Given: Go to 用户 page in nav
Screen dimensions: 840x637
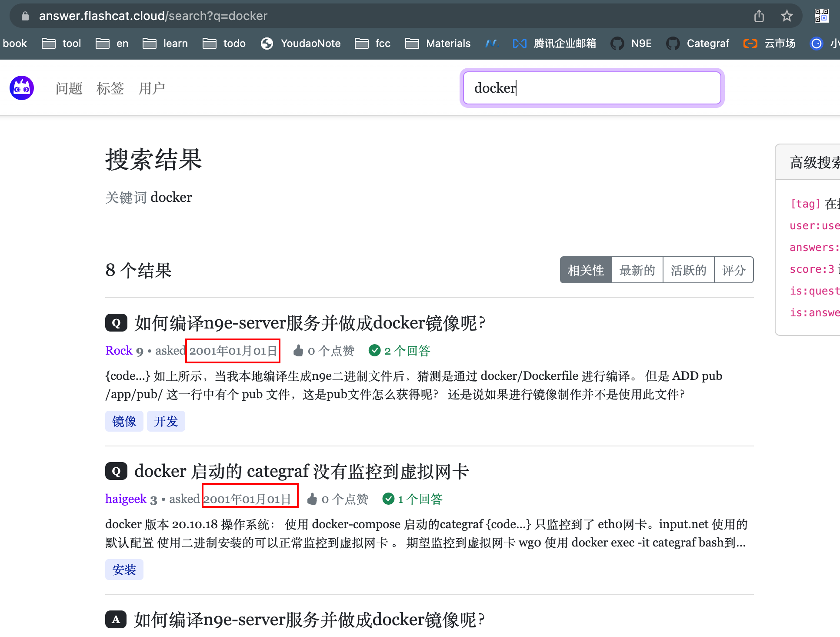Looking at the screenshot, I should click(x=152, y=88).
